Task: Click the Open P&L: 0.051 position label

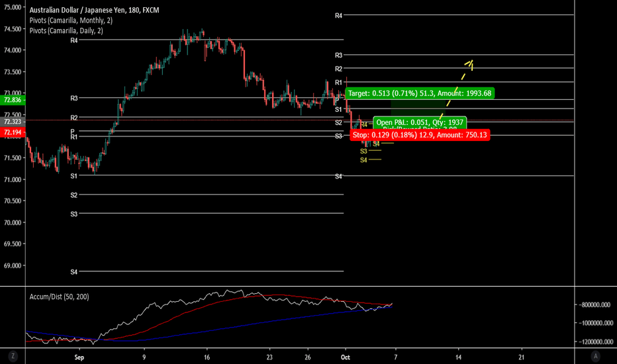Action: [420, 122]
